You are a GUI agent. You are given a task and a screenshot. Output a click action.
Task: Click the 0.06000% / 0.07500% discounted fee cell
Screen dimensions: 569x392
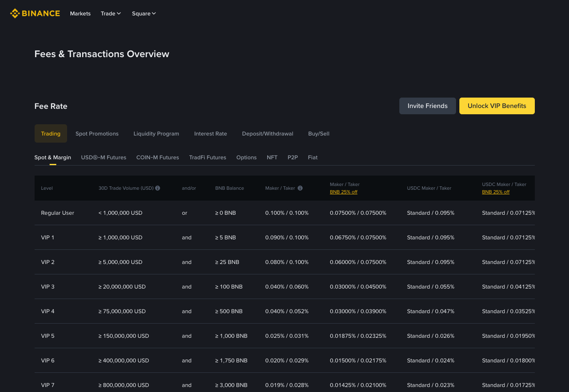[x=358, y=262]
